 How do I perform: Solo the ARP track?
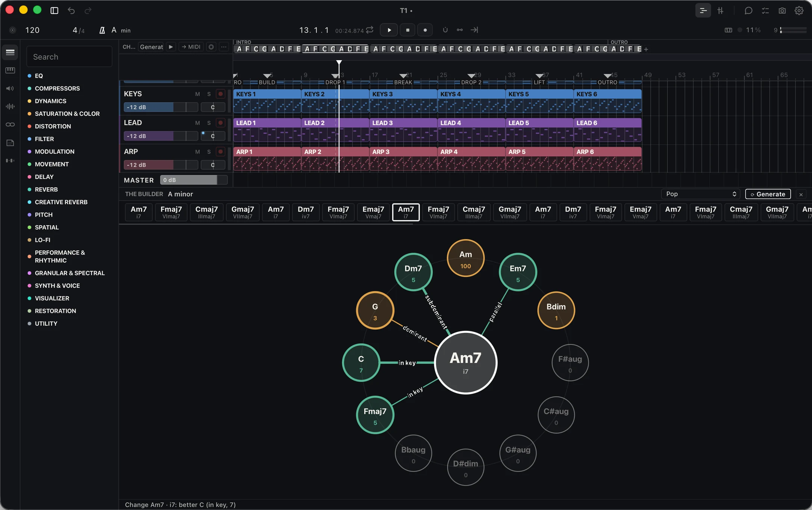pos(209,152)
